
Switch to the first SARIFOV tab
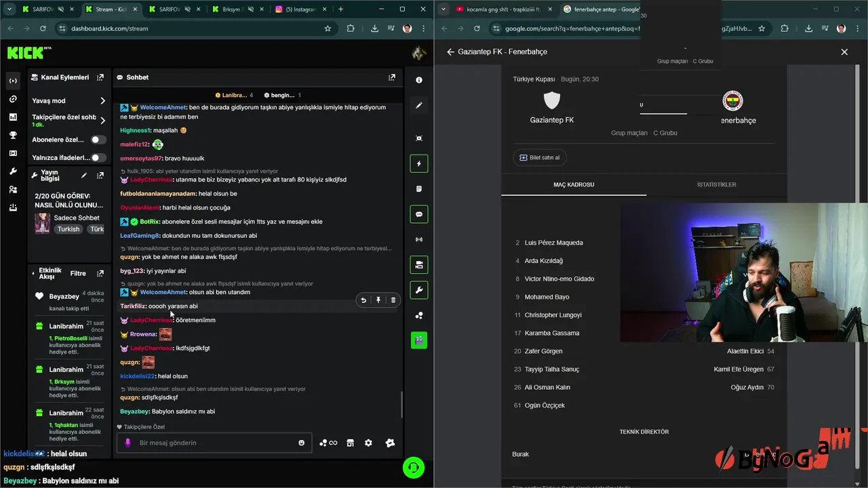[x=46, y=9]
